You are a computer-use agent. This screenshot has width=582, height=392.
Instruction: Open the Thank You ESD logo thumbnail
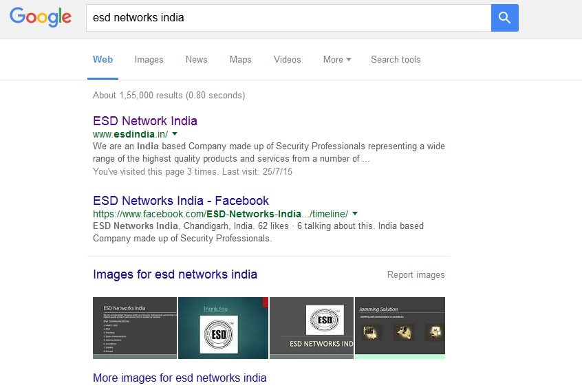(223, 327)
